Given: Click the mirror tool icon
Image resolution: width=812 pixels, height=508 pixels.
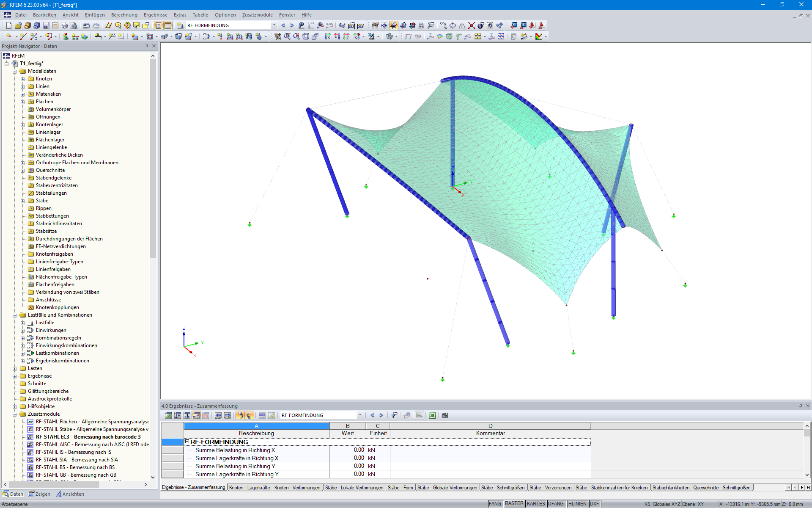Looking at the screenshot, I should click(x=462, y=25).
